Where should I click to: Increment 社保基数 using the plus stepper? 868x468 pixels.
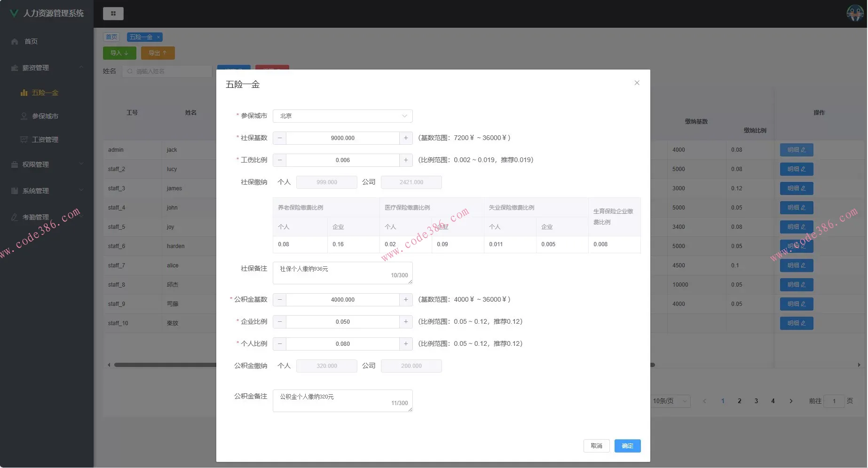coord(405,138)
